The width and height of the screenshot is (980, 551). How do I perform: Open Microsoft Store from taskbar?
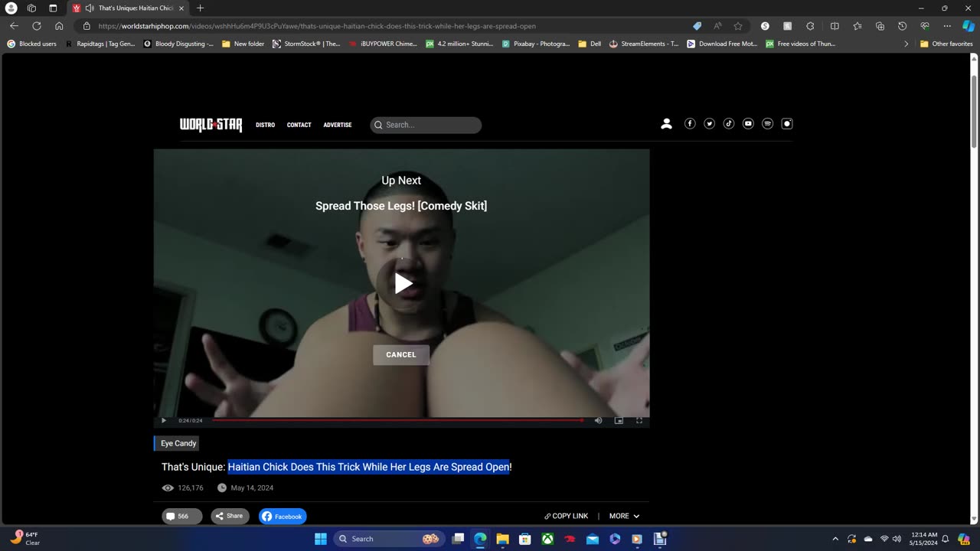[525, 539]
